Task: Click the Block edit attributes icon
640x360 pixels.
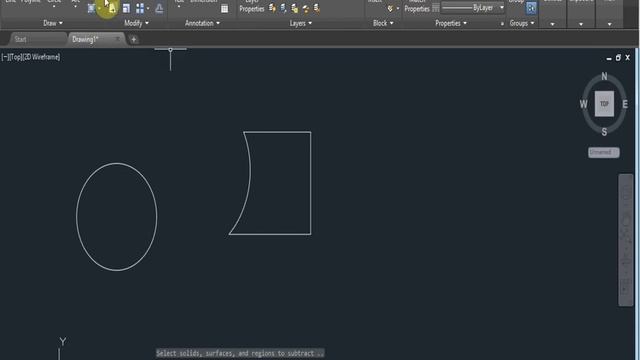Action: (390, 8)
